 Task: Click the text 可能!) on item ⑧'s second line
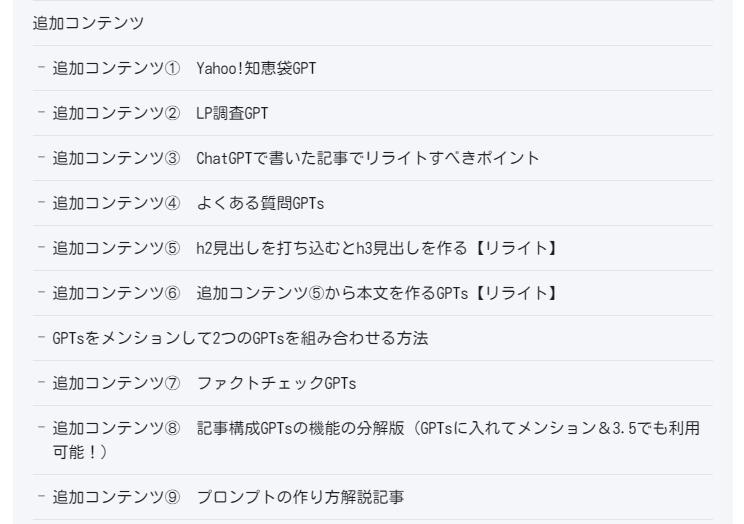pos(80,452)
